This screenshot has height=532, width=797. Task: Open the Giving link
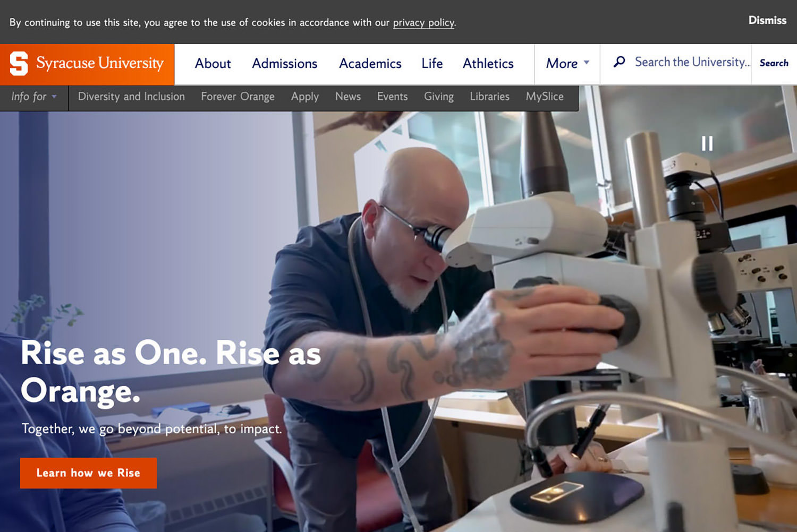tap(438, 97)
